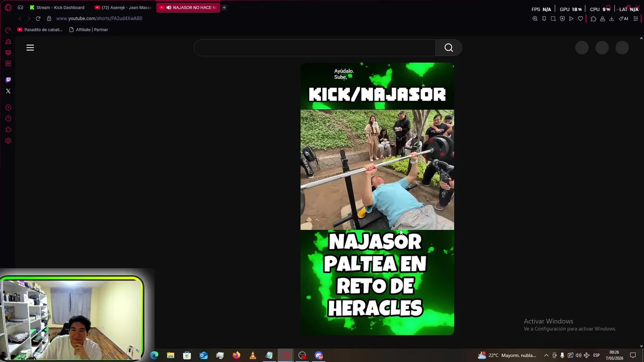Open GX Control speedometer sidebar icon
644x362 pixels.
pyautogui.click(x=8, y=30)
